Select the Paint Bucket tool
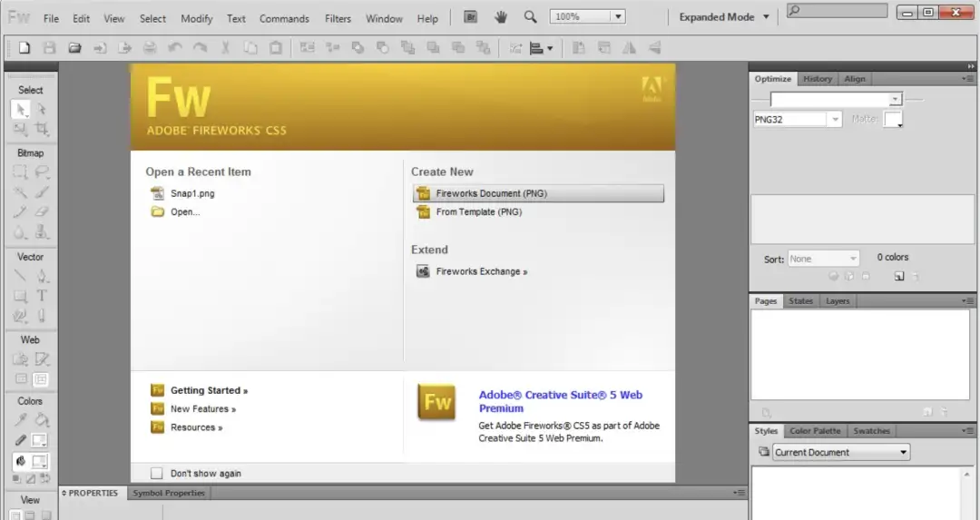The image size is (980, 520). tap(41, 420)
